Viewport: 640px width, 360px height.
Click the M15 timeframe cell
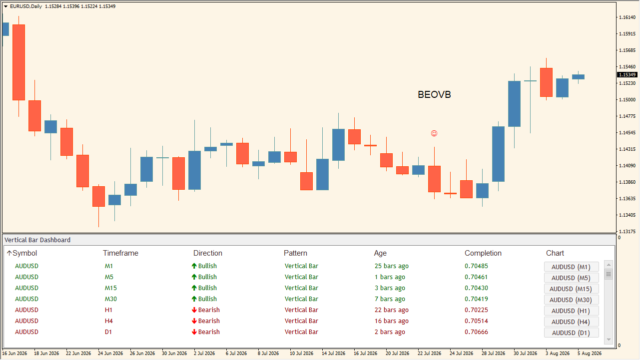pos(111,288)
